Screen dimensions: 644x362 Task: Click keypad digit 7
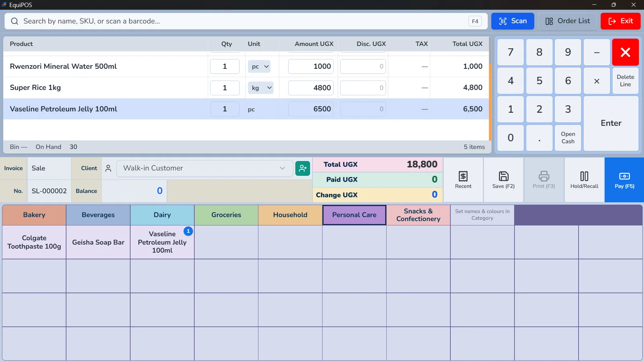(x=510, y=52)
